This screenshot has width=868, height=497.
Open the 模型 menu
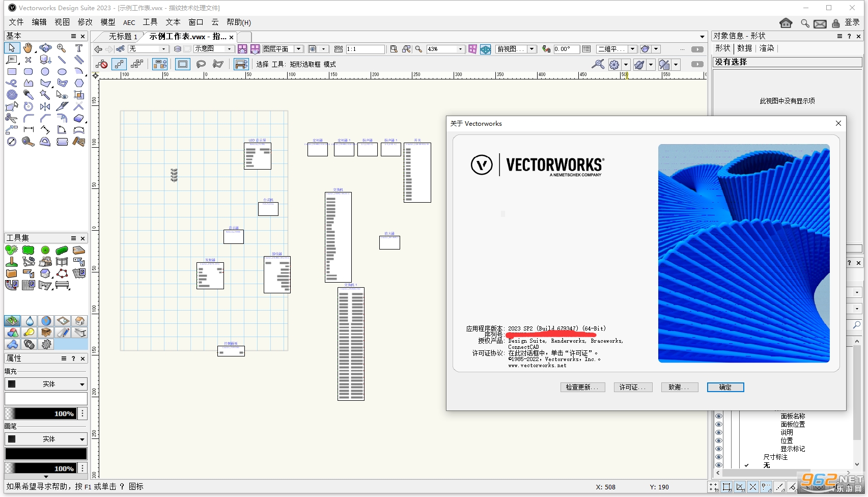tap(108, 22)
